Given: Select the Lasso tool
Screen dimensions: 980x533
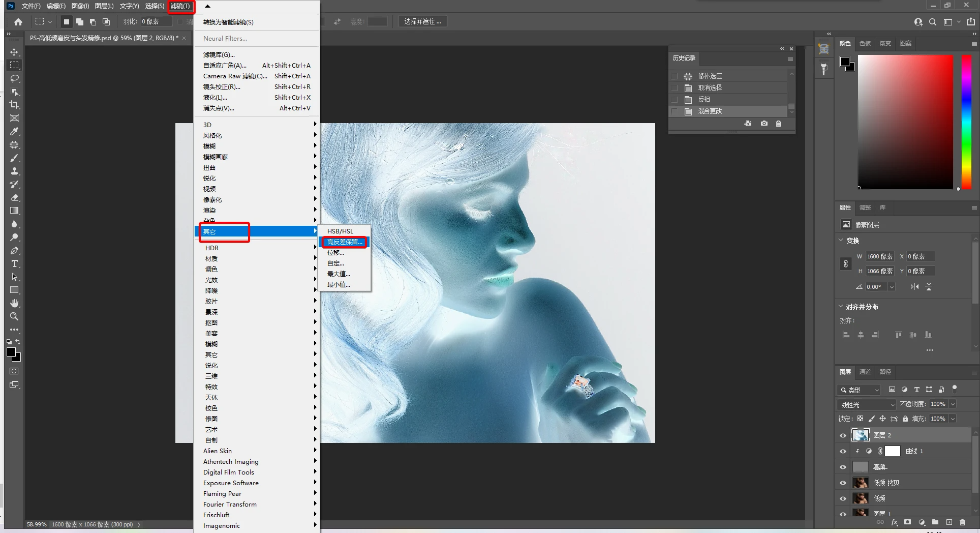Looking at the screenshot, I should pyautogui.click(x=14, y=78).
